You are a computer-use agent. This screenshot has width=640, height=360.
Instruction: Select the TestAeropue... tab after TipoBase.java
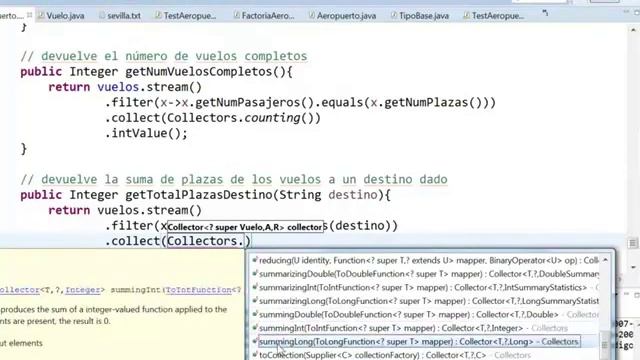493,16
